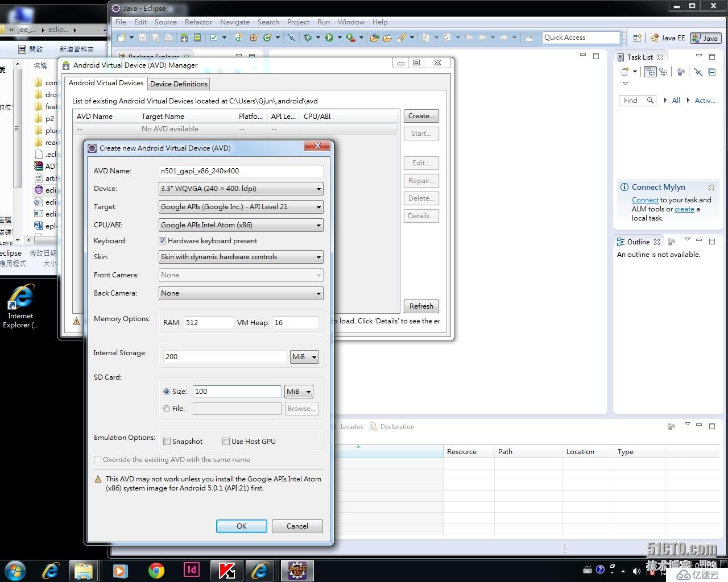Open the Device dropdown
The height and width of the screenshot is (582, 728).
(241, 189)
